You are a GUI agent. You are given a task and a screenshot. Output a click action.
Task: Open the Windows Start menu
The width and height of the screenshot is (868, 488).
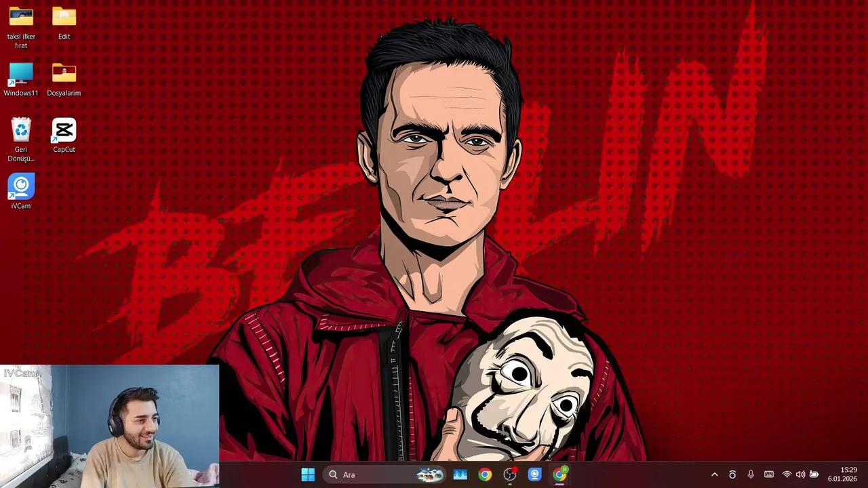click(x=308, y=474)
